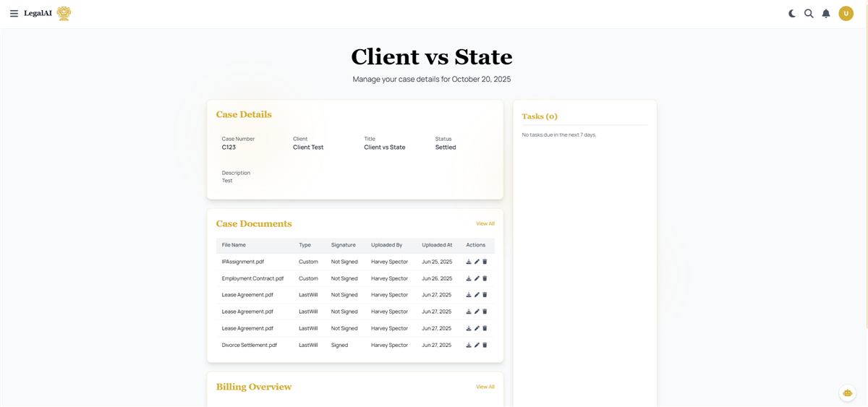View All in Billing Overview

coord(485,387)
